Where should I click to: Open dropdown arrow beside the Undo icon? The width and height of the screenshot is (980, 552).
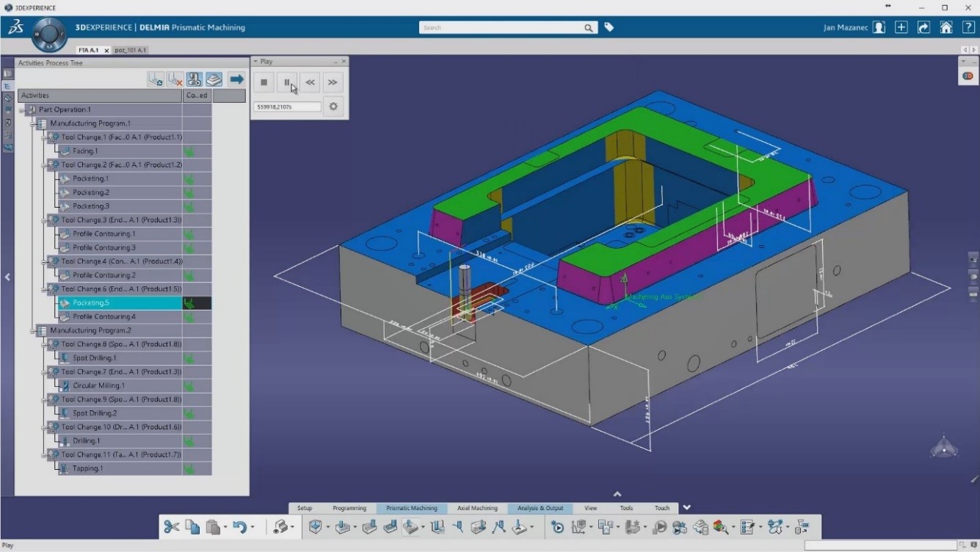point(252,527)
